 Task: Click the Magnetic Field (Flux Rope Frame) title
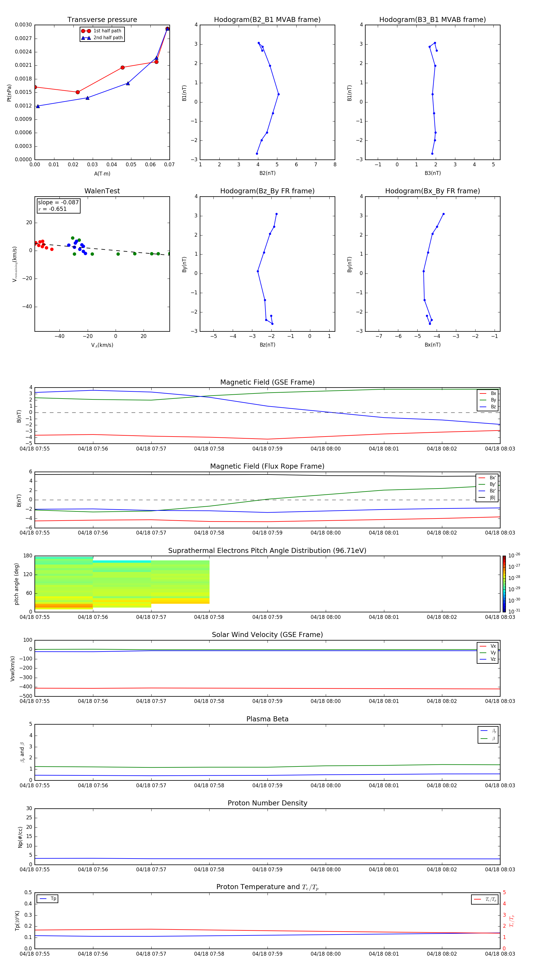click(267, 467)
